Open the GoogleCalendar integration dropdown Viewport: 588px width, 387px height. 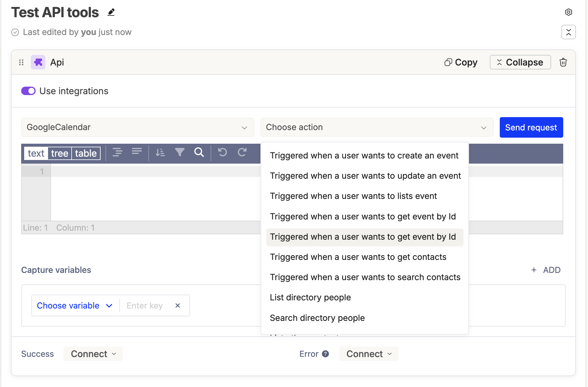[x=137, y=127]
